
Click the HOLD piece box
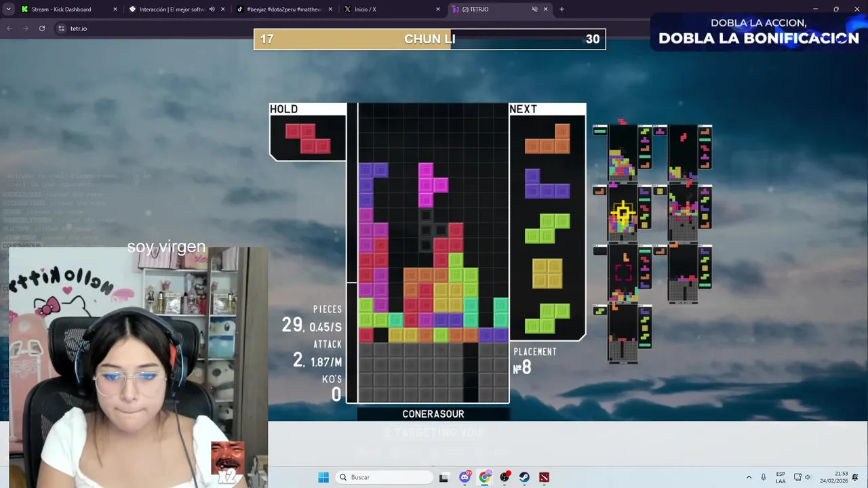308,132
